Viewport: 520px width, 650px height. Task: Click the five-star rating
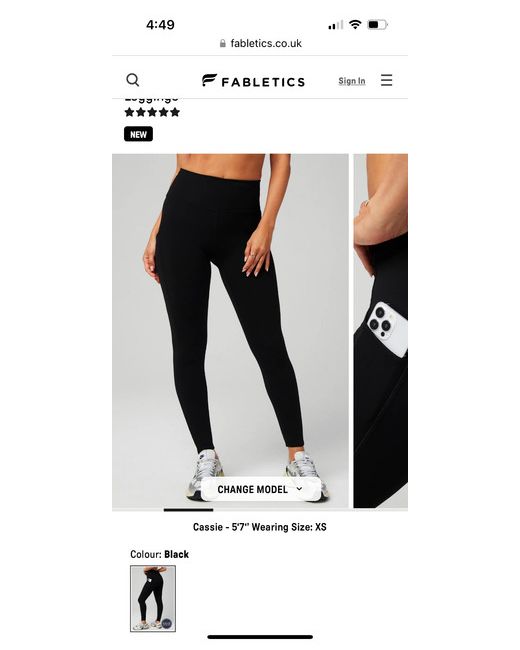[152, 112]
